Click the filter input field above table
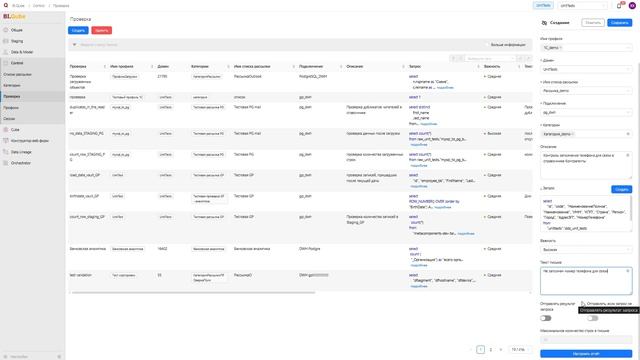The image size is (640, 360). [278, 45]
